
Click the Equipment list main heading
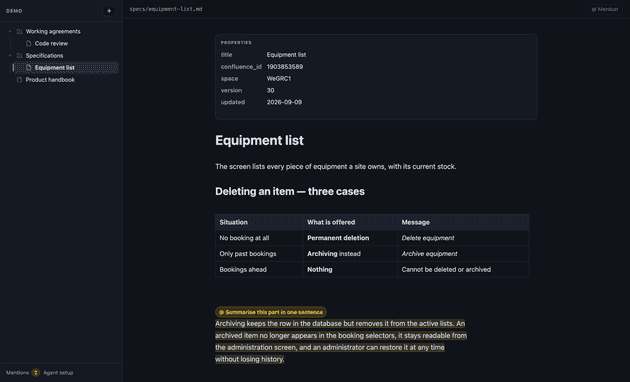tap(259, 141)
